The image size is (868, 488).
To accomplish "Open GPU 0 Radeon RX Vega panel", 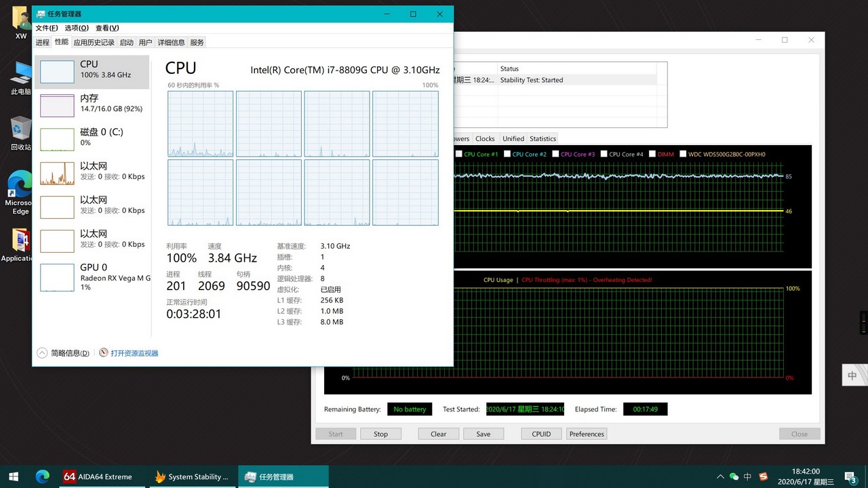I will coord(57,277).
